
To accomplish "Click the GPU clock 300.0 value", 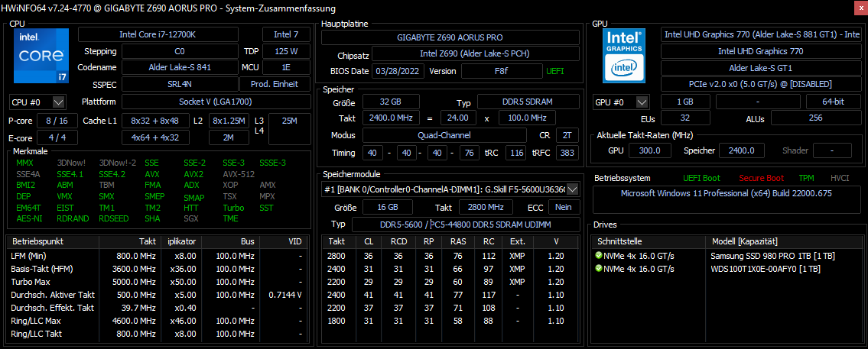I will point(650,150).
